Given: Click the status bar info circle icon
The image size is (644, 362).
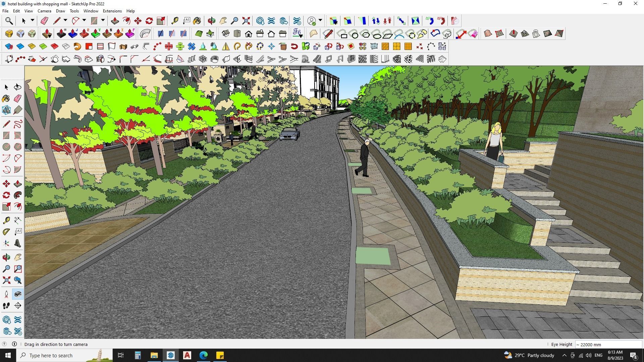Looking at the screenshot, I should point(14,344).
